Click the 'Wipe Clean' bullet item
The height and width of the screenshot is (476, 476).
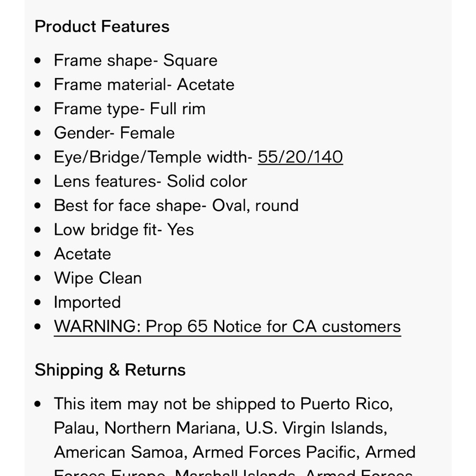point(98,278)
